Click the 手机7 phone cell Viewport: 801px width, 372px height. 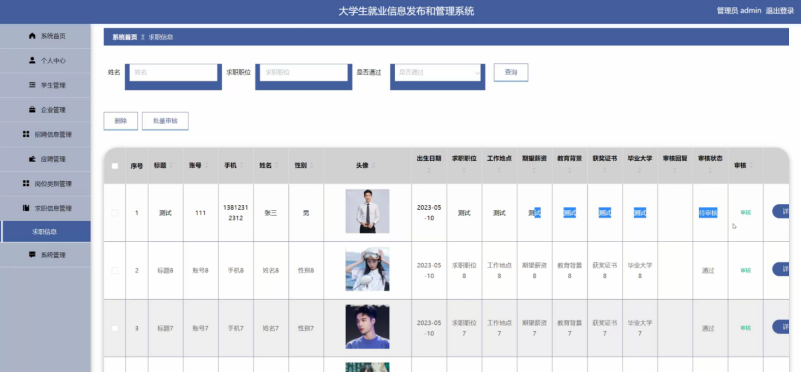(x=235, y=329)
